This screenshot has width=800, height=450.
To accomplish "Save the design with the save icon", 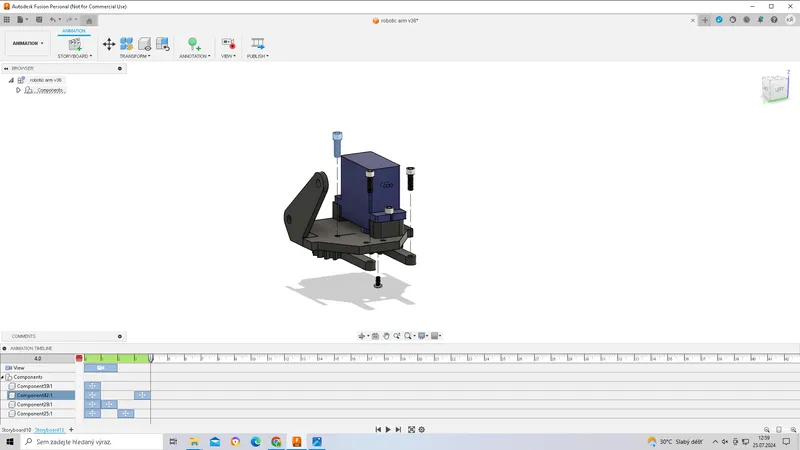I will [39, 20].
